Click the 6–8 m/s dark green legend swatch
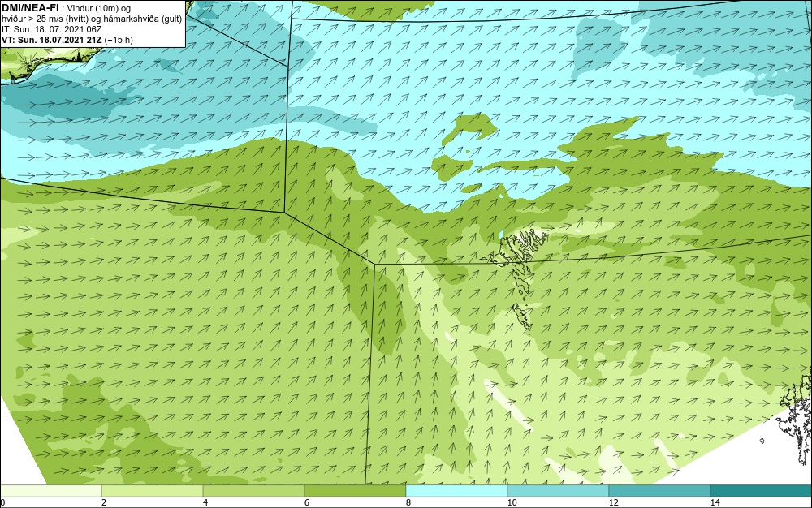Viewport: 812px width, 508px height. click(356, 491)
